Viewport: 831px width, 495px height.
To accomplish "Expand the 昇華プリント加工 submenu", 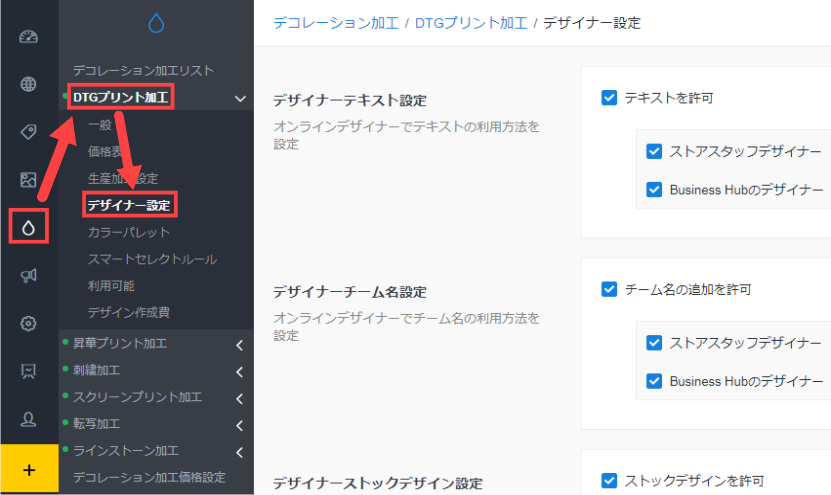I will (239, 345).
